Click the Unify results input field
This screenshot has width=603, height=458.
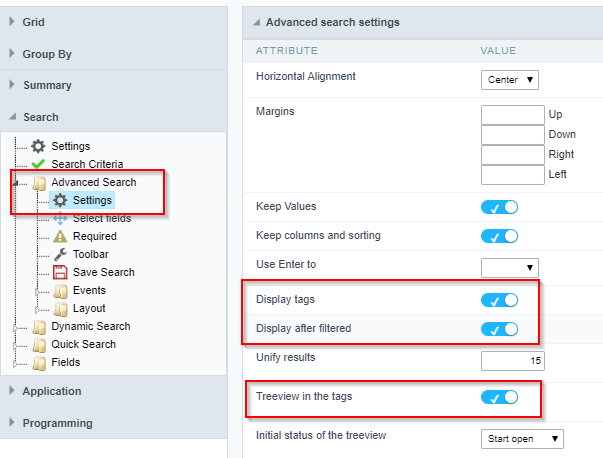[512, 359]
